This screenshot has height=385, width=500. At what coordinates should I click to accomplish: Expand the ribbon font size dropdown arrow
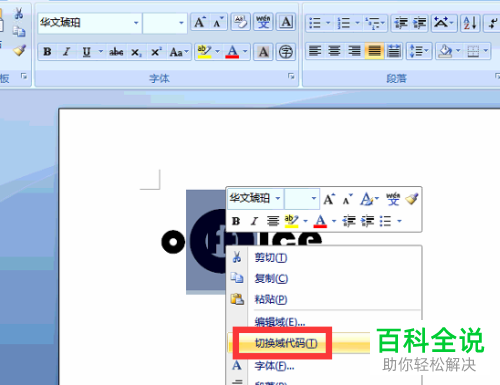coord(181,23)
